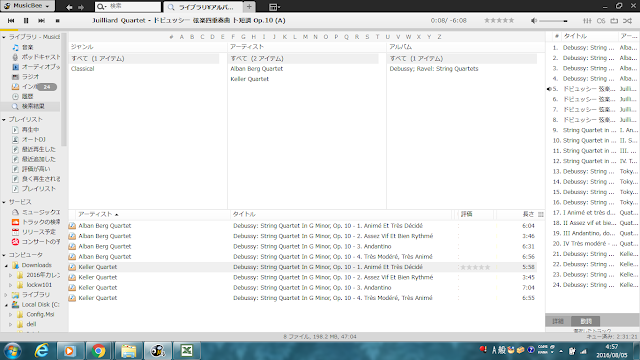This screenshot has height=360, width=640.
Task: Sort by 長さ length column header
Action: coord(528,214)
